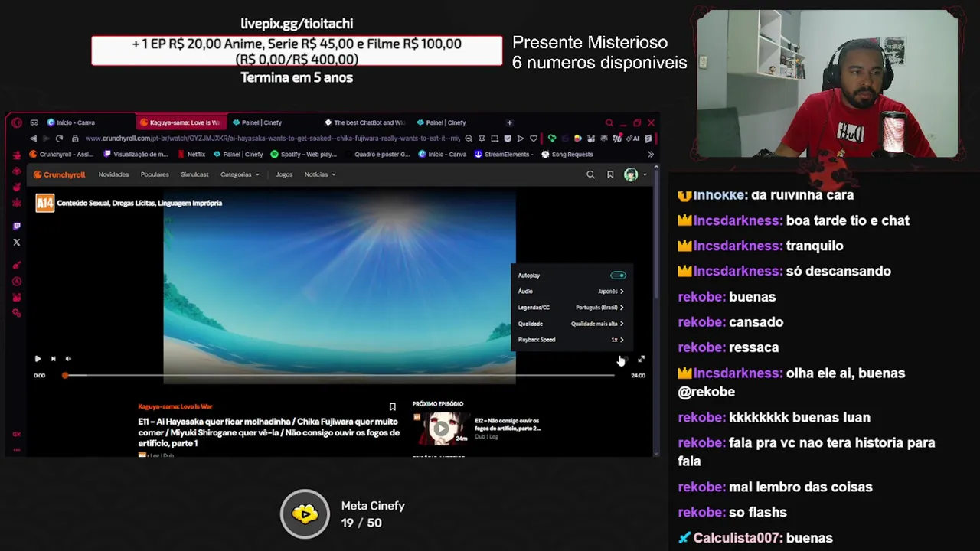980x551 pixels.
Task: Click livepix.gg/tioitachi text overlay
Action: pyautogui.click(x=297, y=24)
